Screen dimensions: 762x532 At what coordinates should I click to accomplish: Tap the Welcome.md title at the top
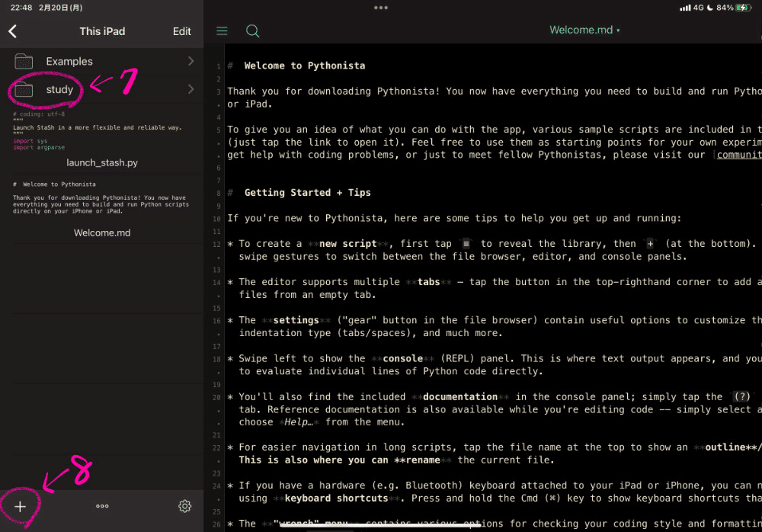581,30
